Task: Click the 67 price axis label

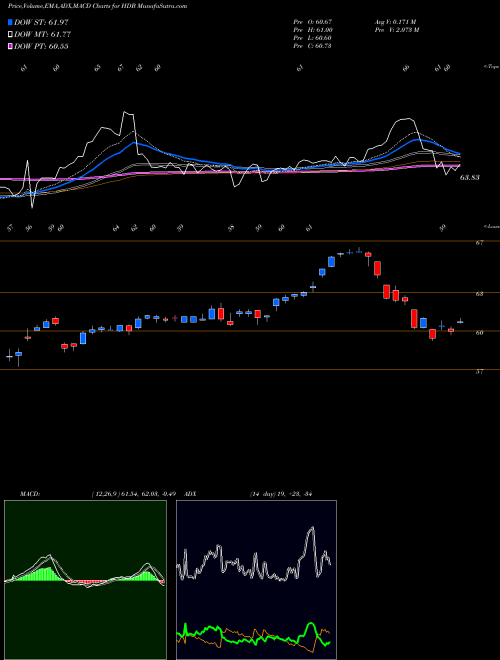Action: [479, 242]
